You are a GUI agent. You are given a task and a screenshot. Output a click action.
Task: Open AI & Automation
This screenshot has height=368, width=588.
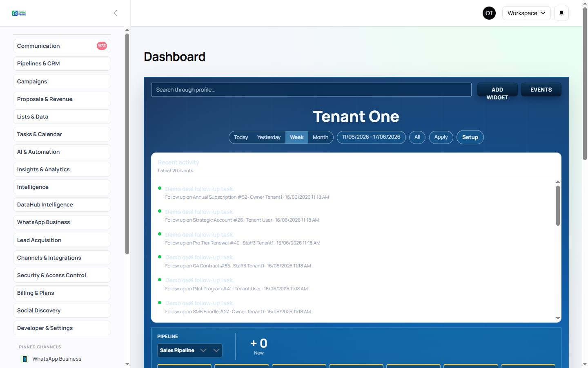(x=62, y=152)
